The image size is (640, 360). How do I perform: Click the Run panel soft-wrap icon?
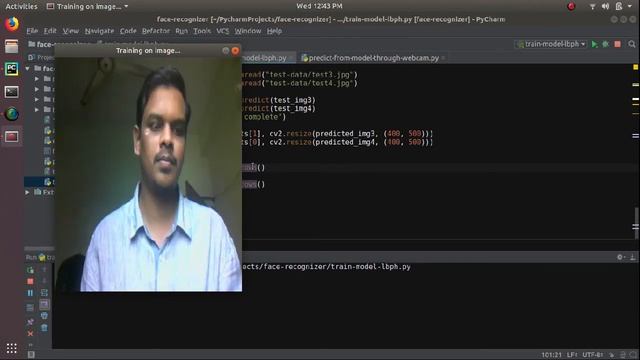point(44,293)
